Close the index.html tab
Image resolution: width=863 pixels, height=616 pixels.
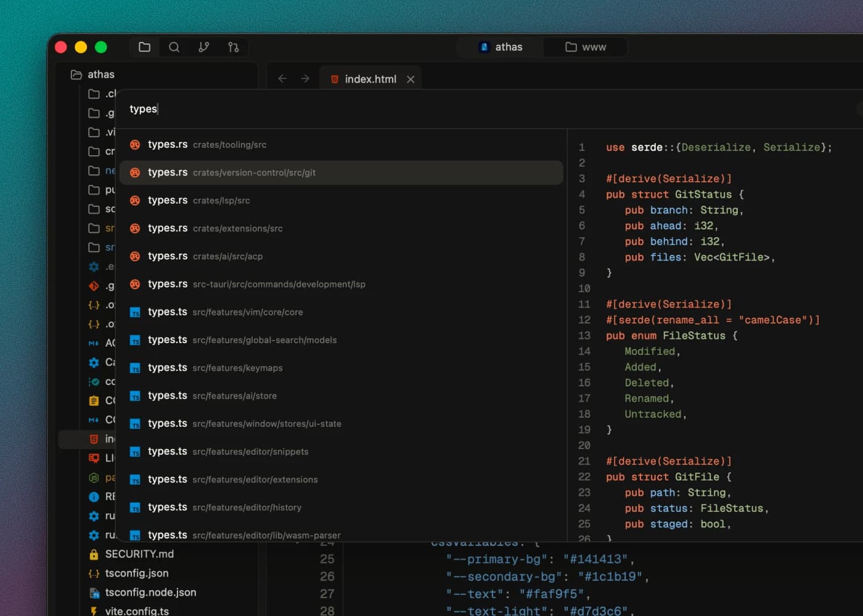411,79
